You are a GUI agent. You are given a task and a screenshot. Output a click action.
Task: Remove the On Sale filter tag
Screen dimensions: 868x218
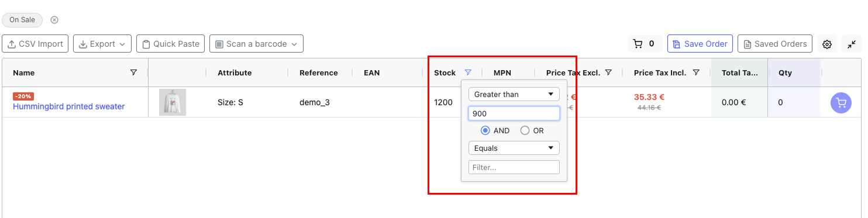(x=54, y=20)
